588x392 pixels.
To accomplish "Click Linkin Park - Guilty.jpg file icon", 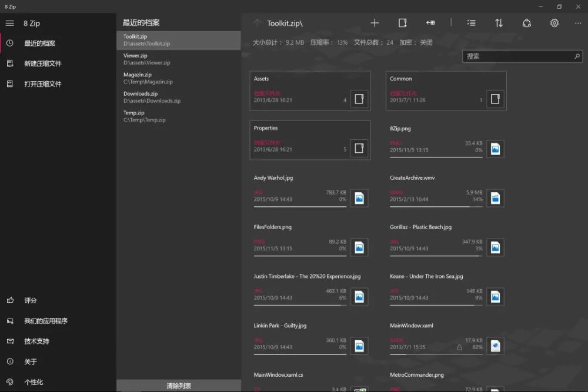I will 359,346.
